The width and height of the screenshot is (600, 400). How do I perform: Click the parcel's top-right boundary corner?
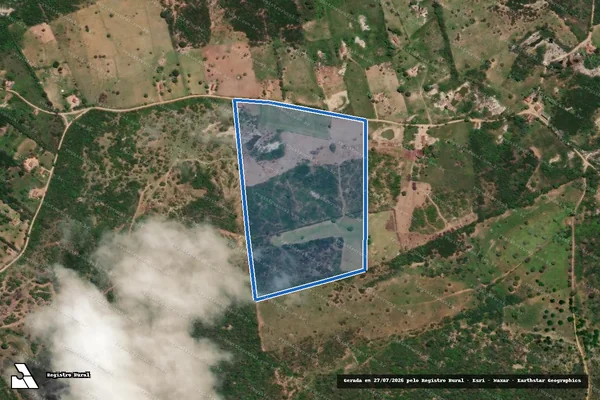point(365,121)
